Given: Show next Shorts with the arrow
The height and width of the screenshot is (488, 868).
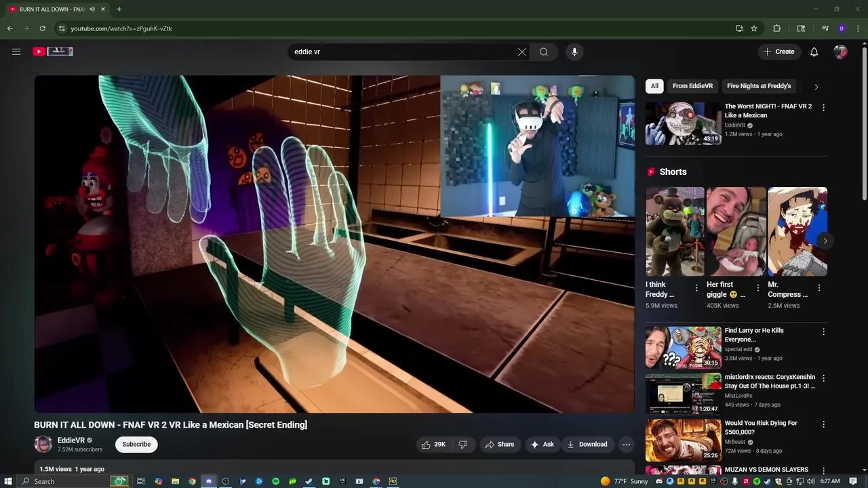Looking at the screenshot, I should click(x=825, y=241).
